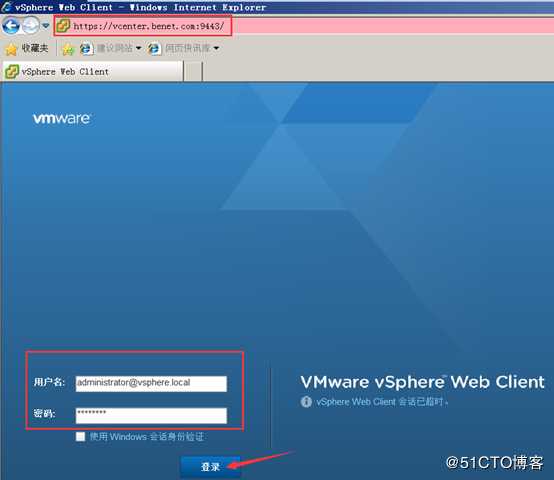The height and width of the screenshot is (480, 554).
Task: Focus the password (密码) input field
Action: pos(151,415)
